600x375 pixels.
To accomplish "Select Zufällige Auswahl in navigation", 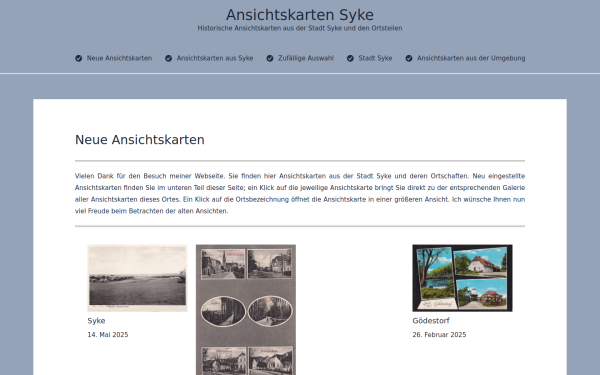I will point(306,58).
